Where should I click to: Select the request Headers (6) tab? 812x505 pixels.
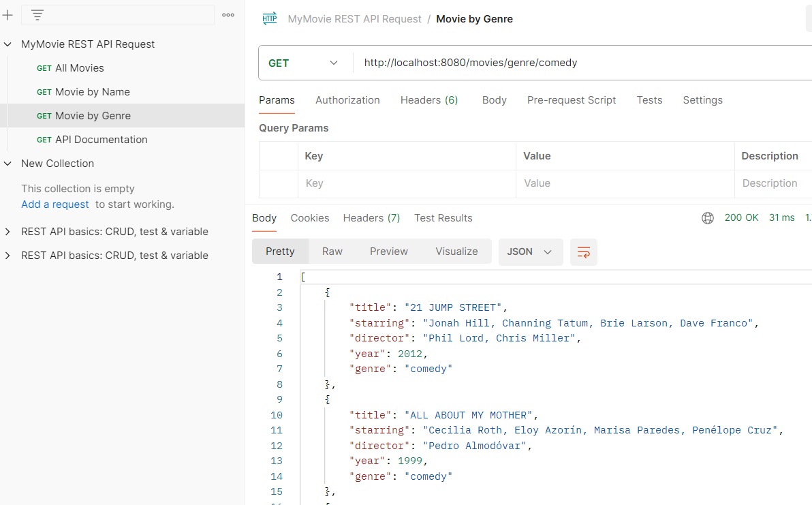click(x=429, y=100)
